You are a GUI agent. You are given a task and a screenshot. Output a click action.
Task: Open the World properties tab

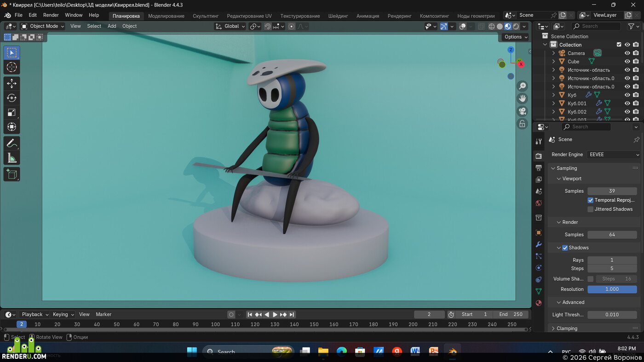tap(539, 203)
